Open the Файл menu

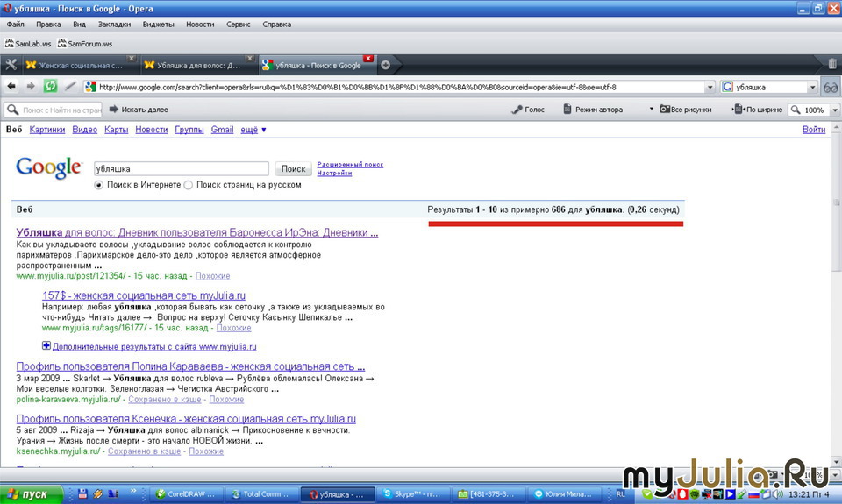(15, 25)
